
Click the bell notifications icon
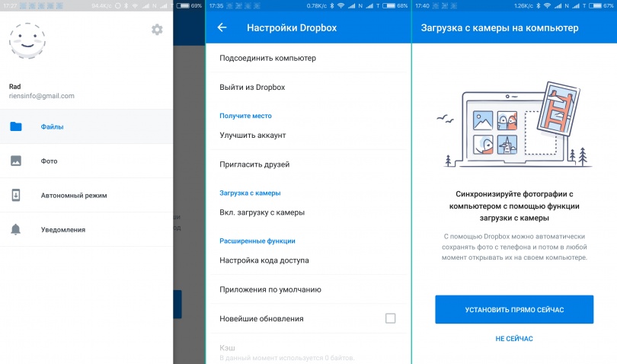coord(16,229)
